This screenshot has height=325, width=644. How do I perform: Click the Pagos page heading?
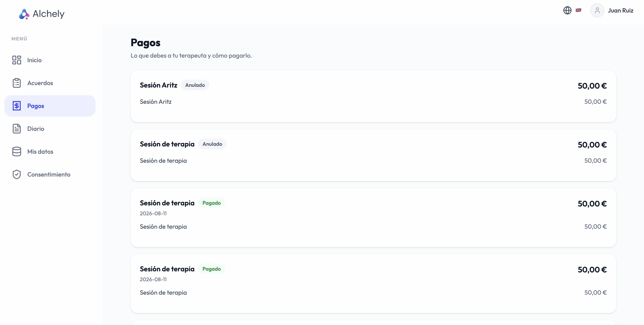tap(146, 43)
